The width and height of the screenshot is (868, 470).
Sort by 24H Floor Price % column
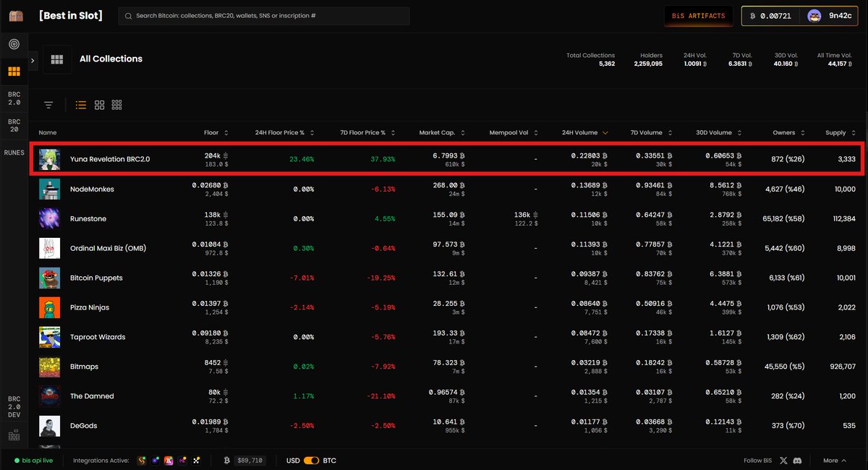coord(312,133)
